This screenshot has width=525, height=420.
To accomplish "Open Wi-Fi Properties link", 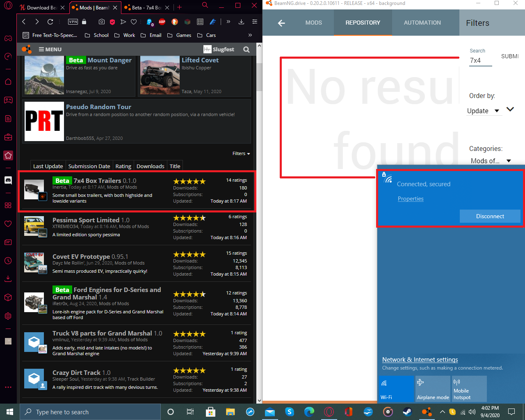I will 411,199.
